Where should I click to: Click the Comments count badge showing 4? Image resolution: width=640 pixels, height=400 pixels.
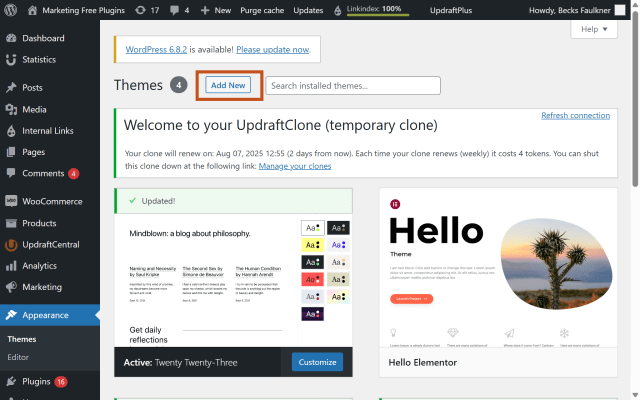[73, 173]
